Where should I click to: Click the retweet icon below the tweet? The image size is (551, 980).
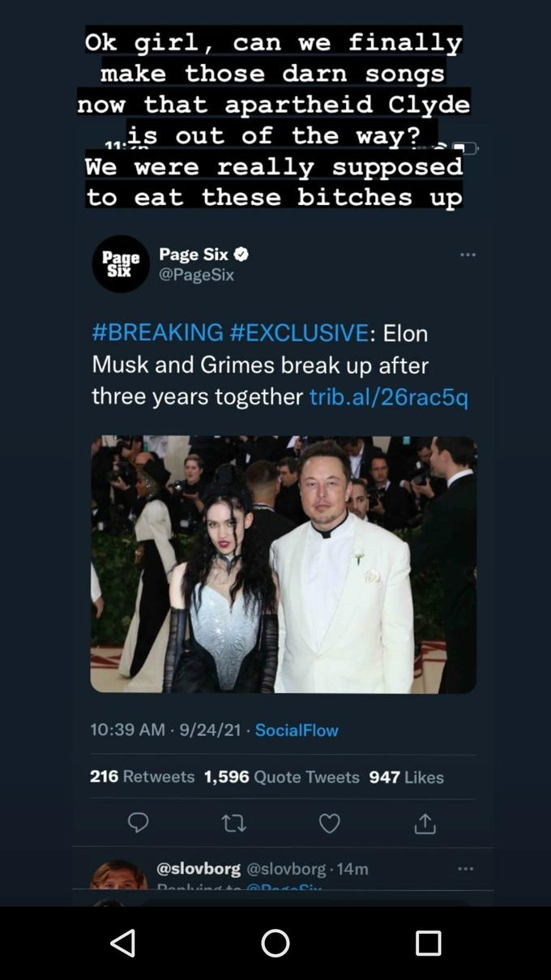pos(234,823)
